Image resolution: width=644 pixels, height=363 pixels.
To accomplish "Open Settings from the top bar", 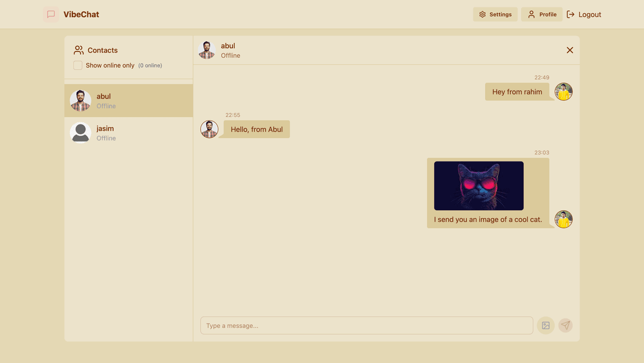I will (495, 14).
